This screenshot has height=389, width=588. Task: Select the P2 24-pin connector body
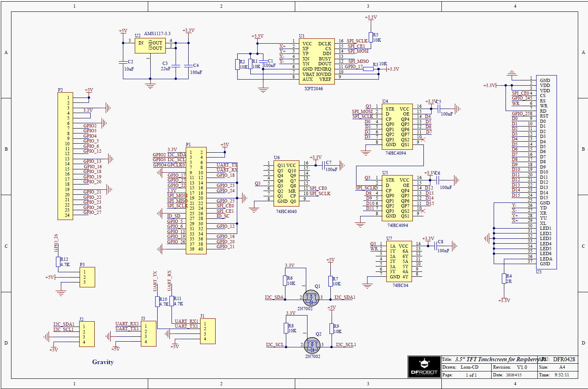pyautogui.click(x=65, y=156)
